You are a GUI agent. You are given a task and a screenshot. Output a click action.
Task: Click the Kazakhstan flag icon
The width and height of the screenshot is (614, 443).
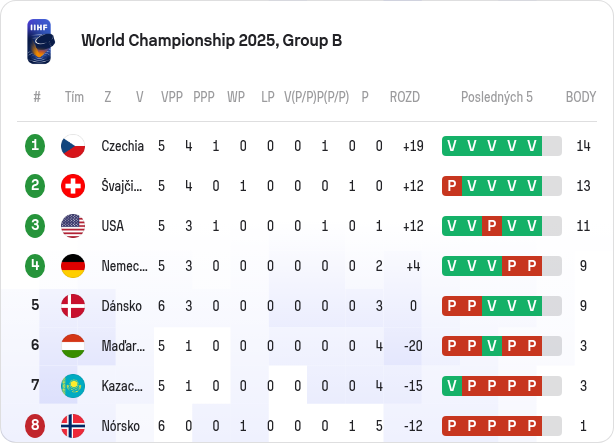click(x=73, y=386)
